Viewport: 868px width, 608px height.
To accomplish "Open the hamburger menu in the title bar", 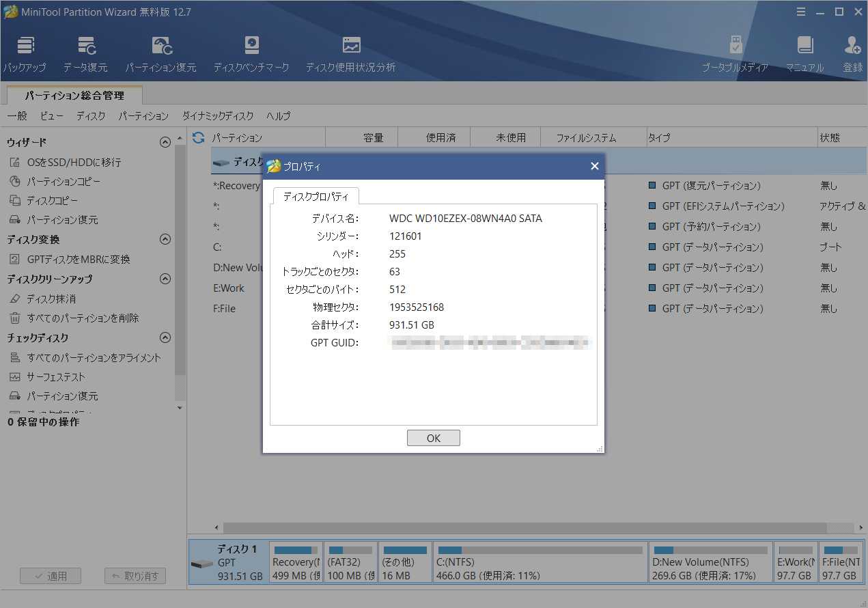I will (x=802, y=12).
